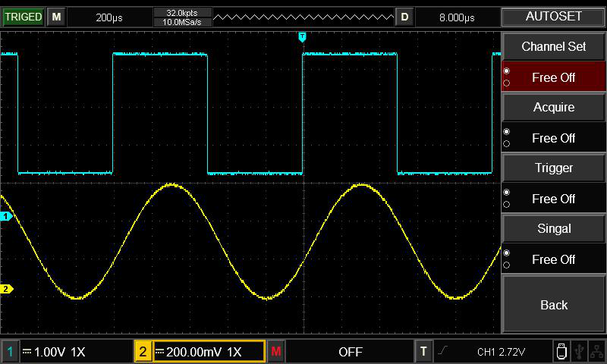The height and width of the screenshot is (364, 607).
Task: Click the USB drive status icon
Action: [561, 351]
